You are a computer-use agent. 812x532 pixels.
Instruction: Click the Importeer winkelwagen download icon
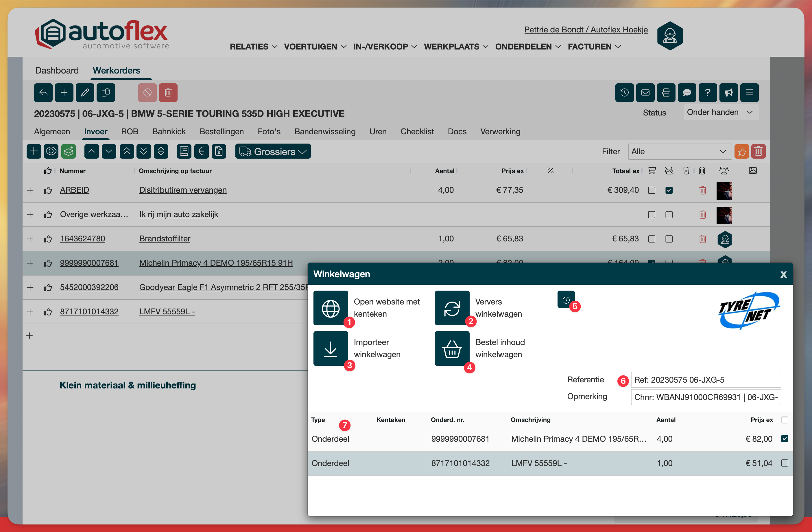(330, 348)
